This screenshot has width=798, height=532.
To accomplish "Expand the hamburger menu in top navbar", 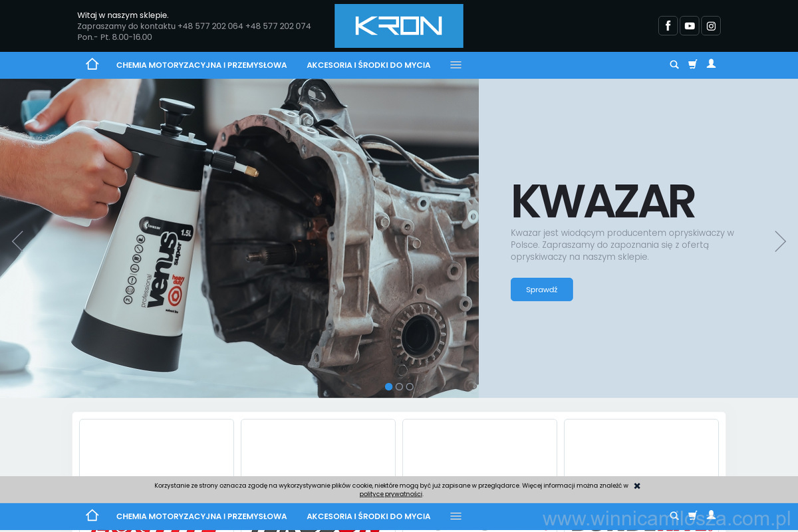I will pyautogui.click(x=456, y=65).
